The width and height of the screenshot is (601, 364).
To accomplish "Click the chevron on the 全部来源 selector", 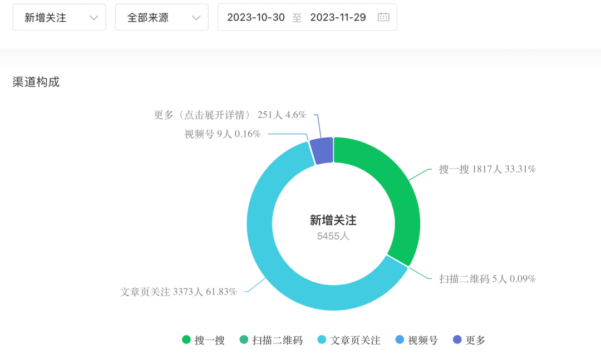I will [x=196, y=17].
